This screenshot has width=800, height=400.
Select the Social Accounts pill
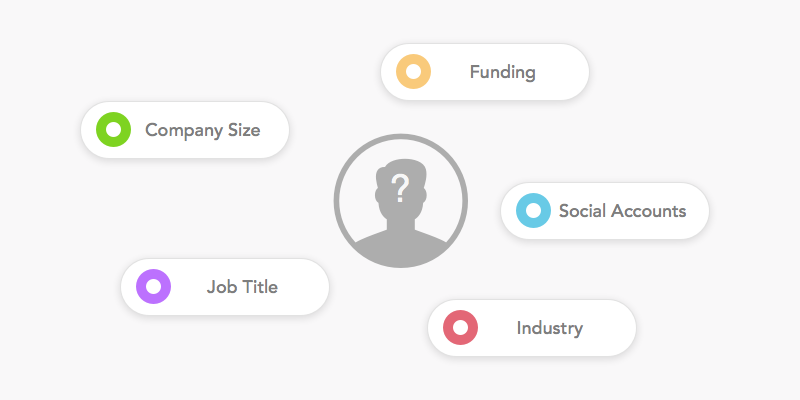click(x=605, y=211)
